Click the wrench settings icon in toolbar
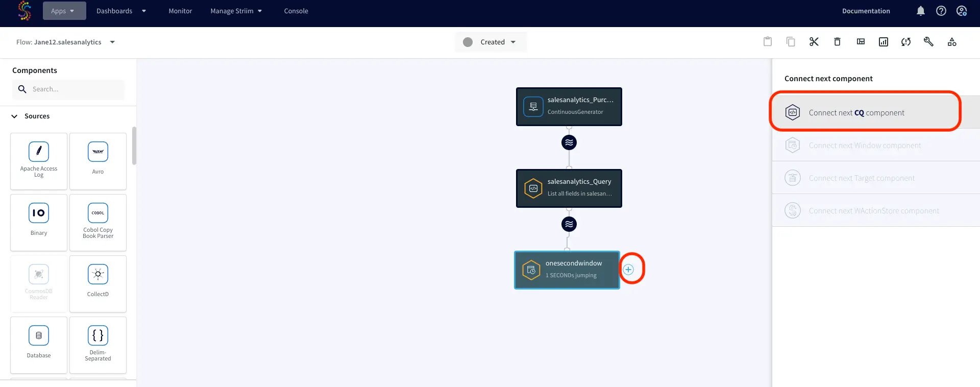 tap(928, 42)
